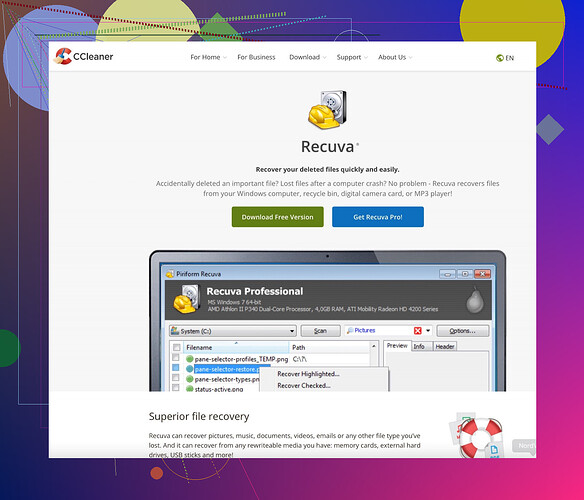Screen dimensions: 584x500
Task: Check the box for pane-selector-profiles_TEMP.png
Action: click(x=176, y=358)
